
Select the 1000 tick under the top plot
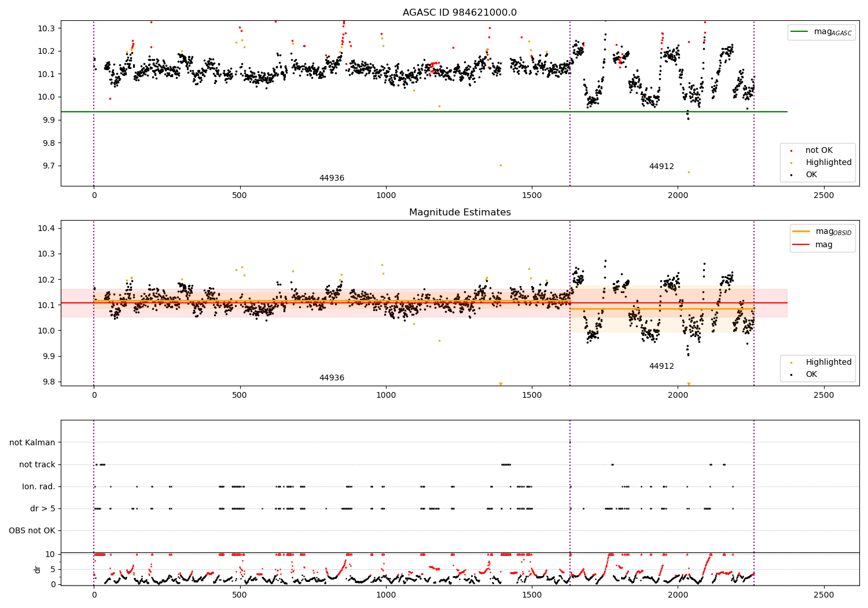click(386, 196)
